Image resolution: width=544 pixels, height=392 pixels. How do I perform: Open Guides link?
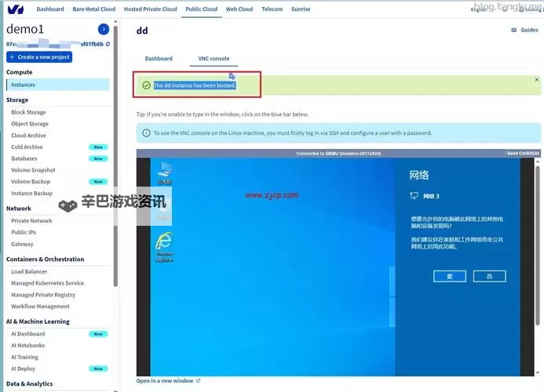[529, 30]
